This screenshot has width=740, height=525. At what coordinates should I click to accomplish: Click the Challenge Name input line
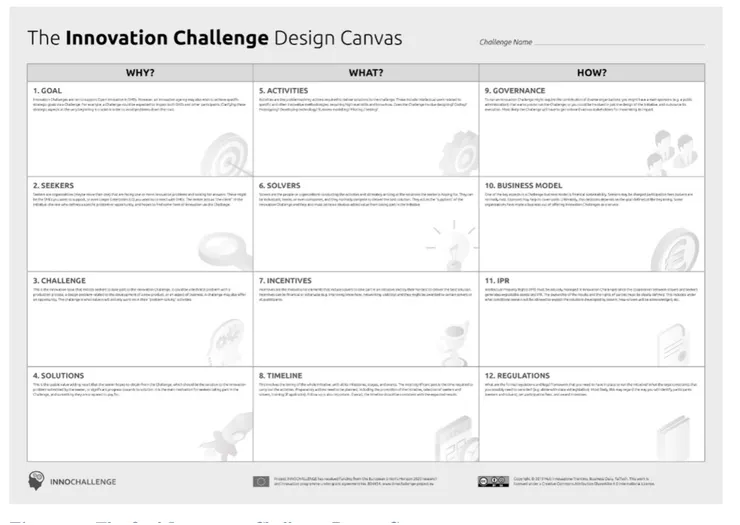click(618, 43)
